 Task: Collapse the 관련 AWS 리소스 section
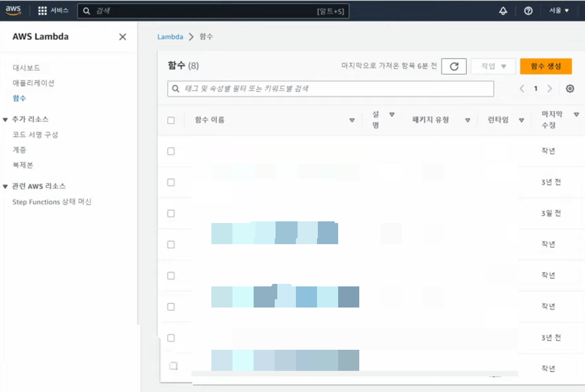point(5,186)
